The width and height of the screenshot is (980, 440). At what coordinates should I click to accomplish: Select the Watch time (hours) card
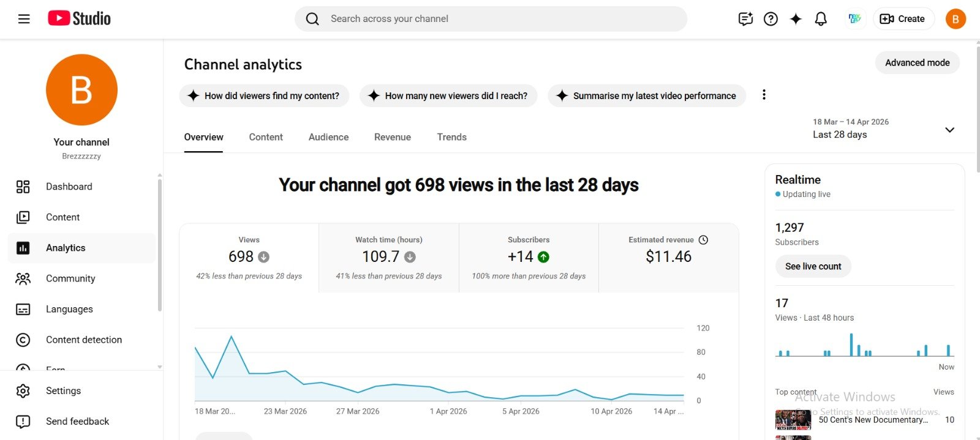pyautogui.click(x=388, y=258)
